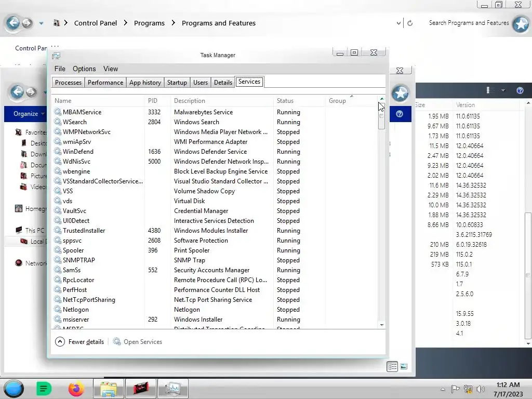Viewport: 532px width, 399px height.
Task: Click Security Accounts Manager description
Action: [212, 270]
